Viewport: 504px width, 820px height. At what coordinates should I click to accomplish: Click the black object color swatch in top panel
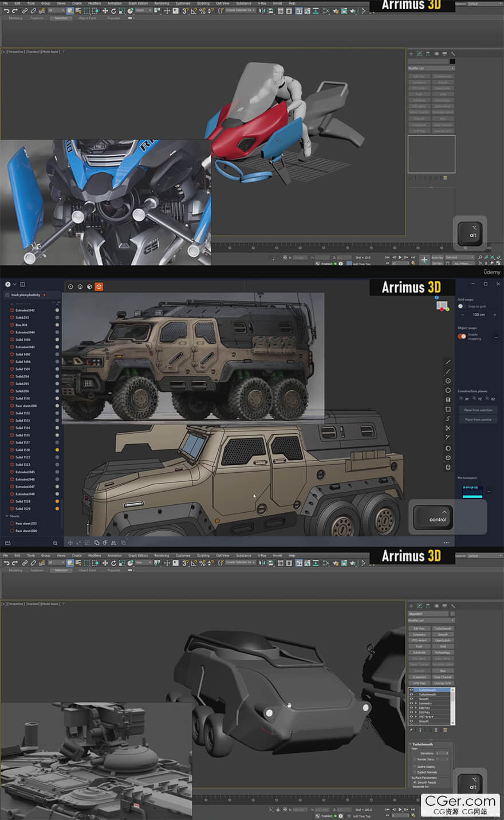[452, 61]
